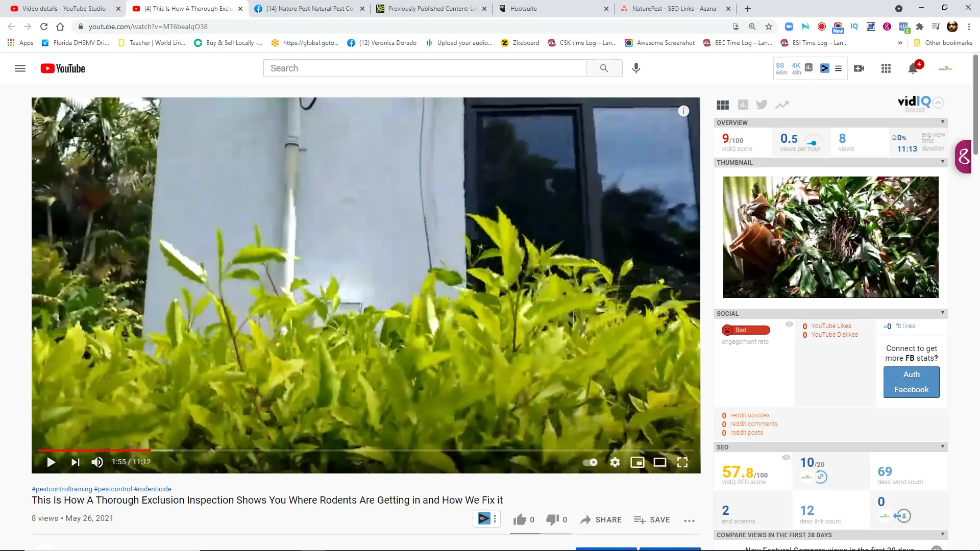Screen dimensions: 980x551
Task: Enter fullscreen mode in player
Action: tap(682, 462)
